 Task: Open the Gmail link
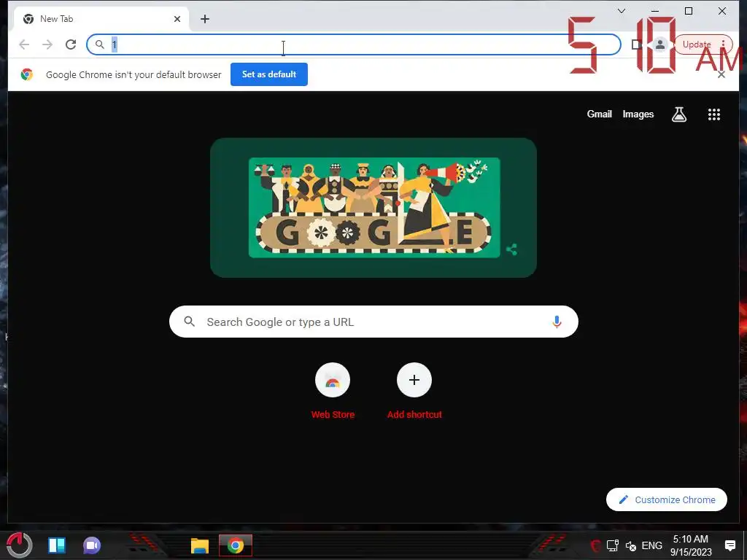(x=600, y=114)
